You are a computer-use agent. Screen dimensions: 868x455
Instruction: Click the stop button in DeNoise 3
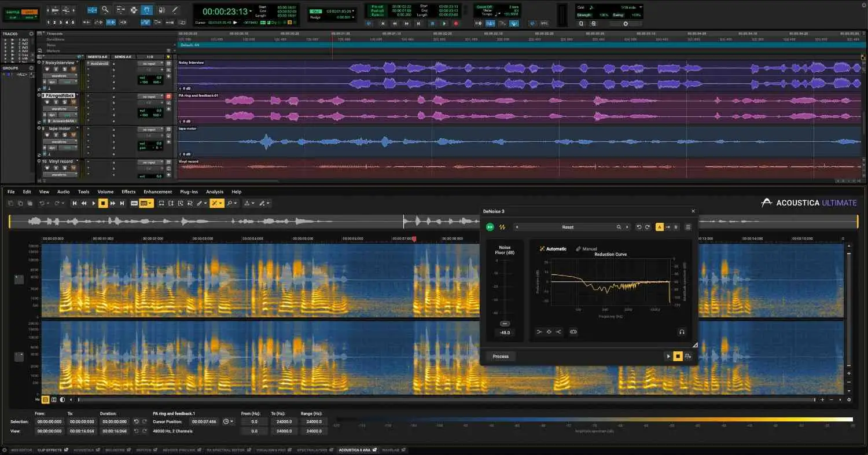click(x=678, y=357)
